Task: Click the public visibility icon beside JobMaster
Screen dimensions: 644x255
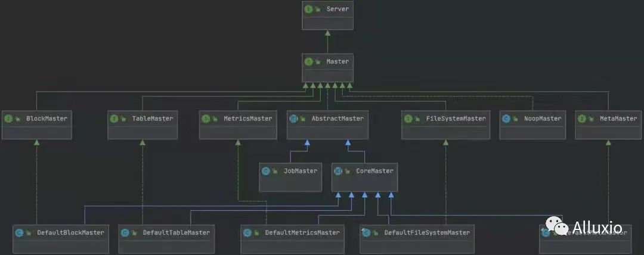Action: 275,171
